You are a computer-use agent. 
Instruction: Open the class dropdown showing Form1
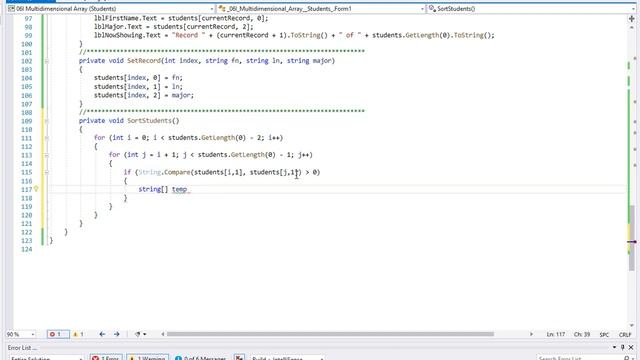pyautogui.click(x=321, y=9)
